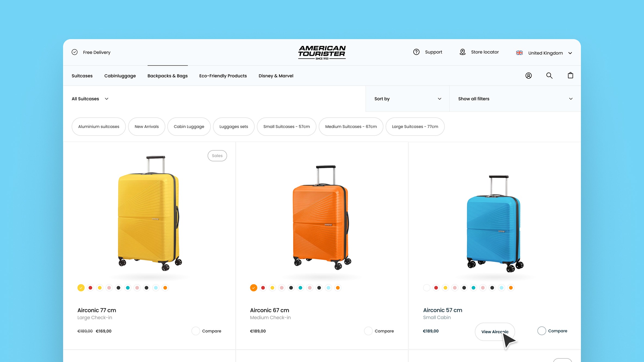Enable Compare for Airconic 57 cm
The image size is (644, 362).
[541, 331]
